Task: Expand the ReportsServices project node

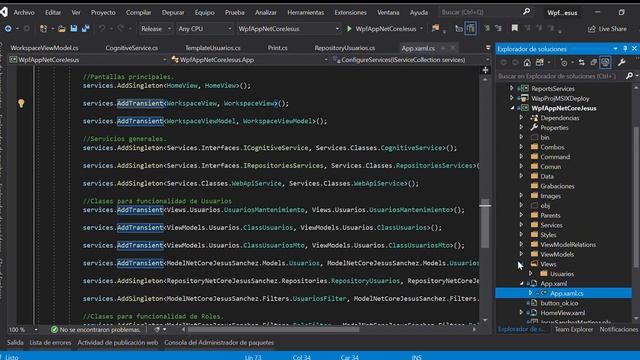Action: tap(511, 88)
